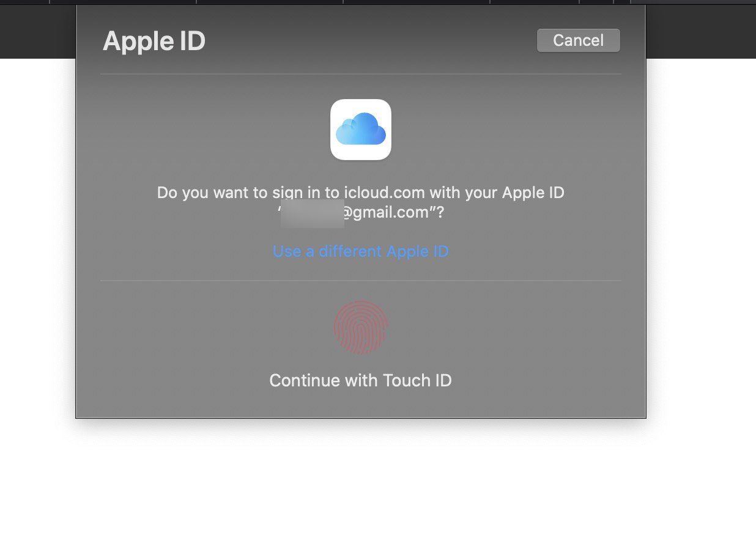756x549 pixels.
Task: Choose Use a different Apple ID
Action: (361, 251)
